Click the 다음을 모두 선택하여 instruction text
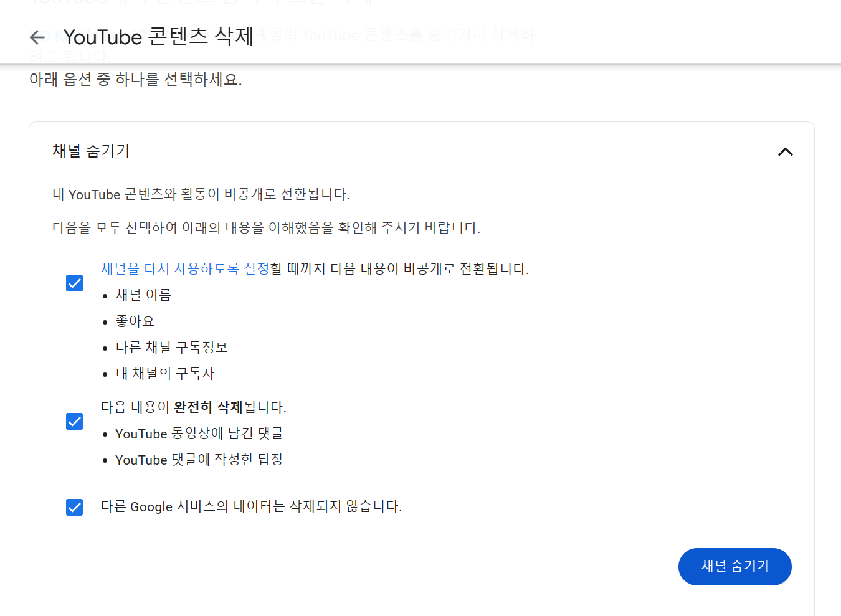The image size is (841, 616). point(266,228)
